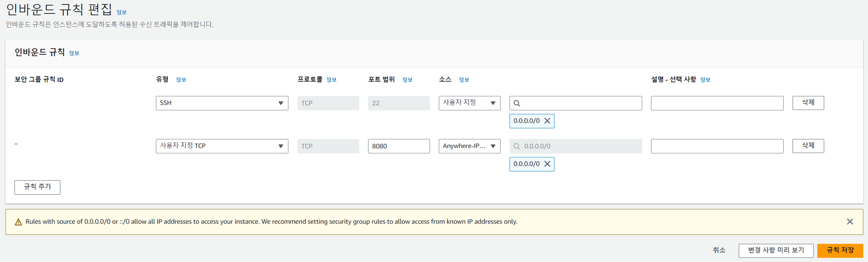Click the 삭제 button for the SSH rule

[808, 103]
